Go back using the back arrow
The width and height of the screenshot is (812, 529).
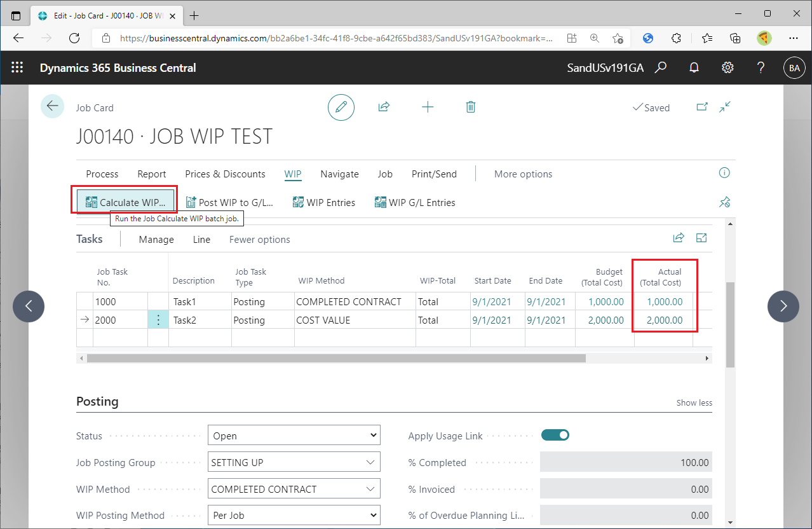(x=52, y=106)
